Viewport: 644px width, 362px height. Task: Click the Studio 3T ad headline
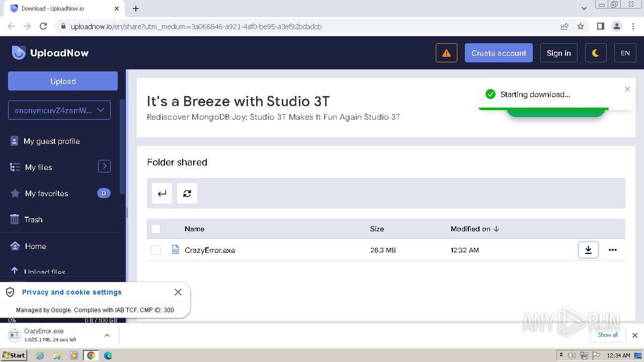click(x=238, y=101)
